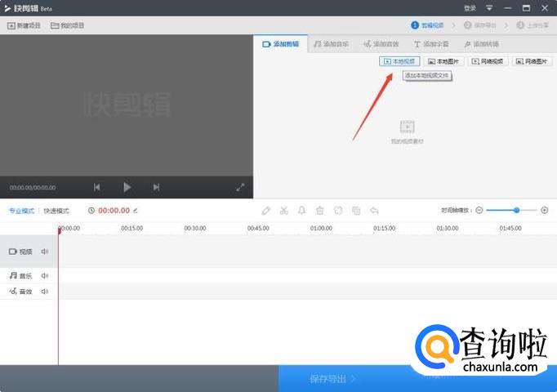Viewport: 557px width, 392px height.
Task: Click the trash delete icon
Action: (319, 211)
